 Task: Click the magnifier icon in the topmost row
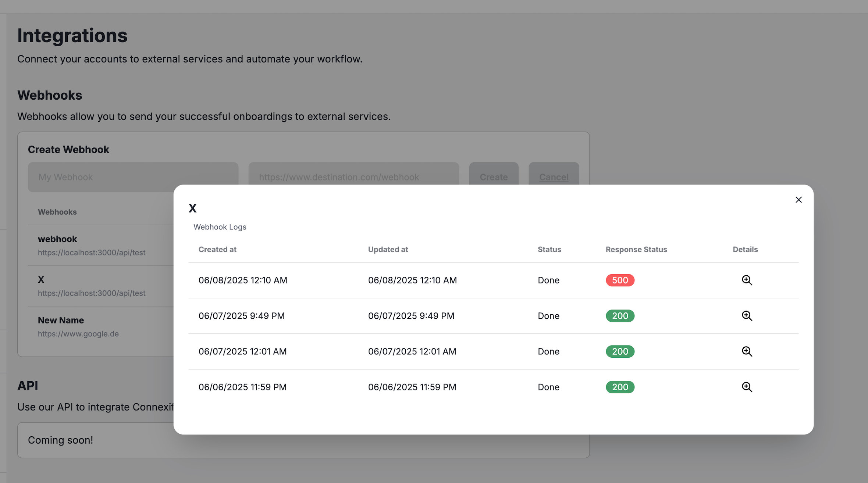pyautogui.click(x=747, y=280)
